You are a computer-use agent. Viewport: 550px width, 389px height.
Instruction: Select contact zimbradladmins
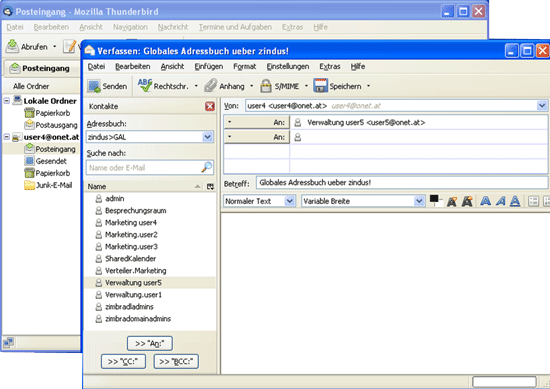pos(150,307)
